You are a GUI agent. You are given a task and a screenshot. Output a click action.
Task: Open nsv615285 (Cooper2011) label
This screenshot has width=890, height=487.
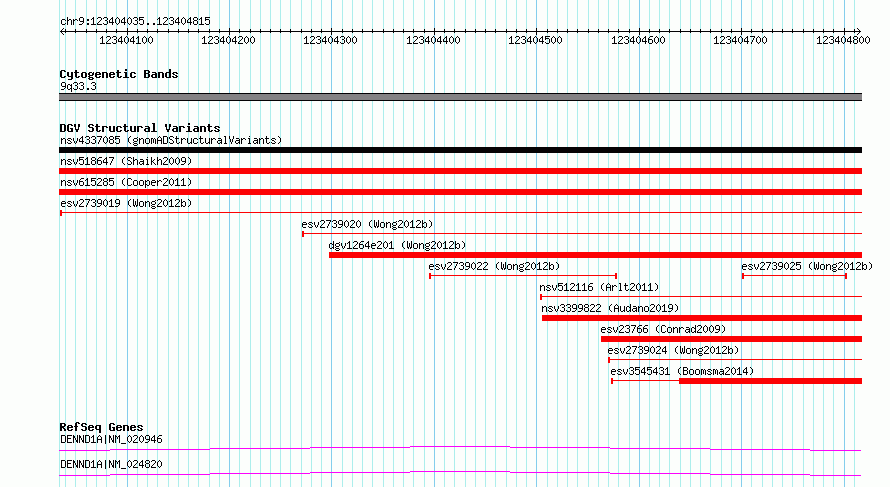point(126,182)
